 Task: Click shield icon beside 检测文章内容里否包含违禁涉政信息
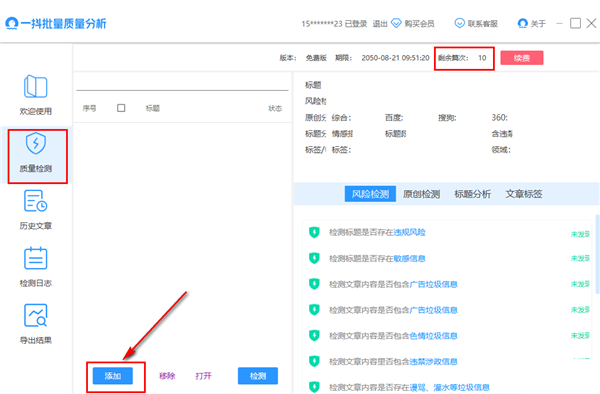(x=314, y=361)
